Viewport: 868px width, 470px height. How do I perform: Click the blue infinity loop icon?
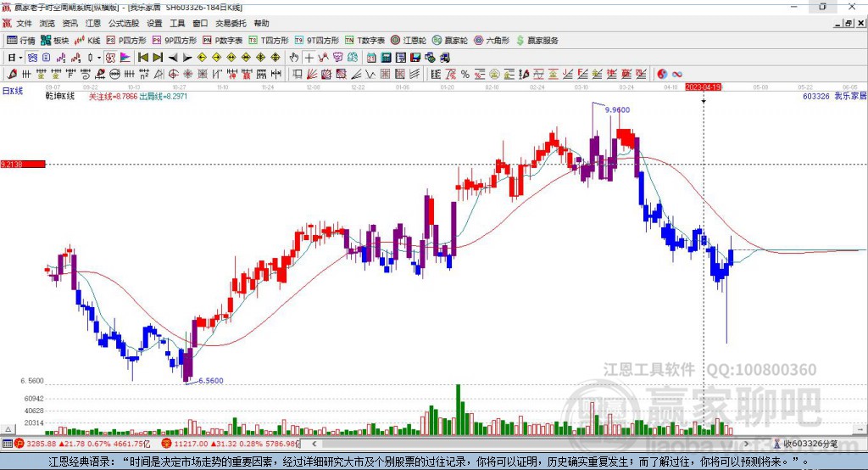click(676, 75)
